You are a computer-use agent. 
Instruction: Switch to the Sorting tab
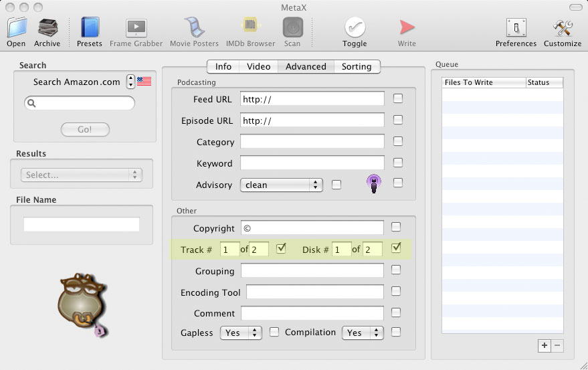[x=357, y=66]
